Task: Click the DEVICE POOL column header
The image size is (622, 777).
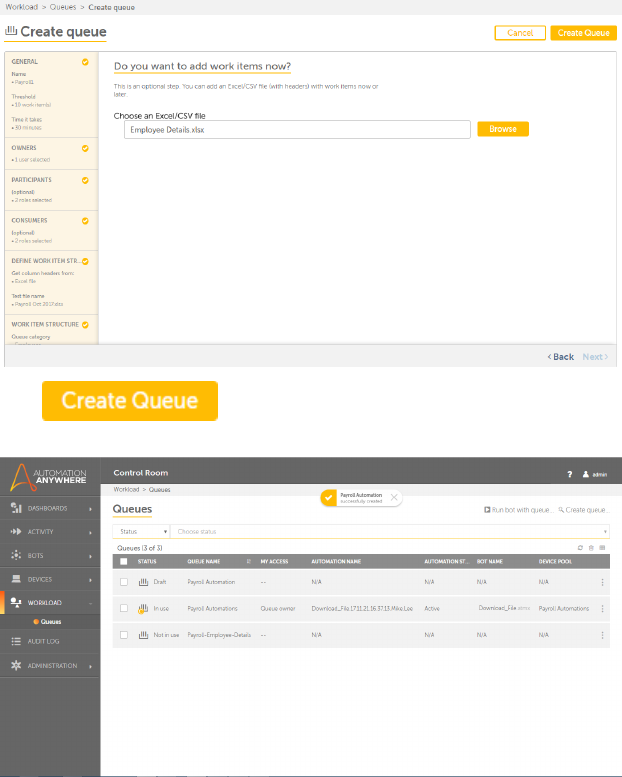Action: [x=555, y=561]
